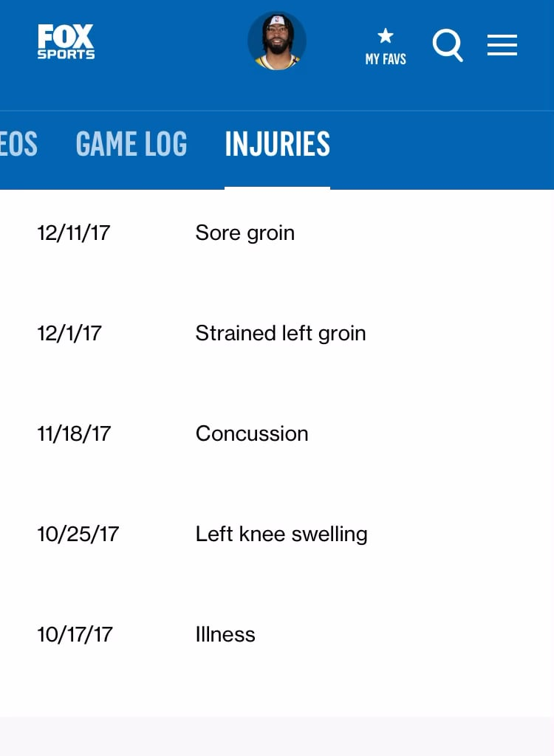Click My Favs label

(385, 59)
